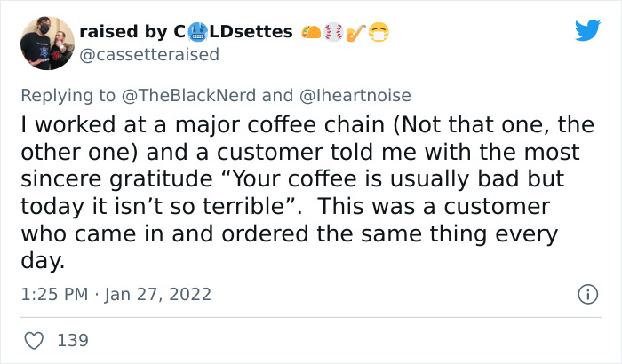The width and height of the screenshot is (622, 364).
Task: Click the Jan 27, 2022 date
Action: pos(158,294)
